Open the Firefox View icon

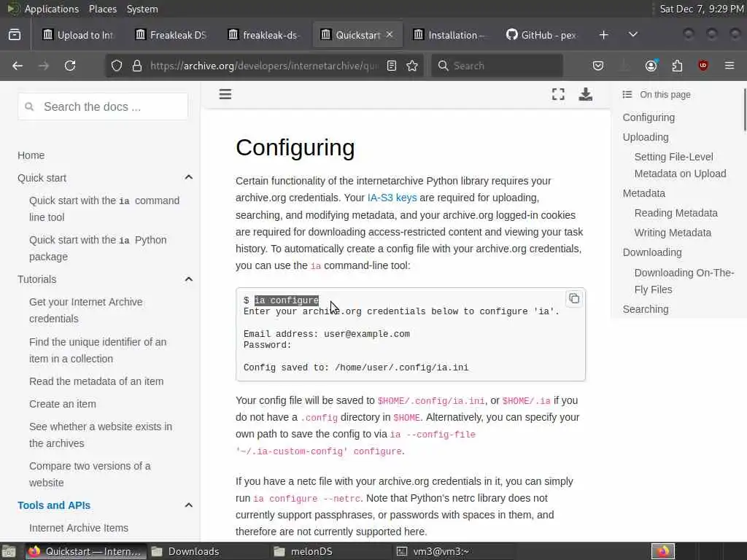15,35
